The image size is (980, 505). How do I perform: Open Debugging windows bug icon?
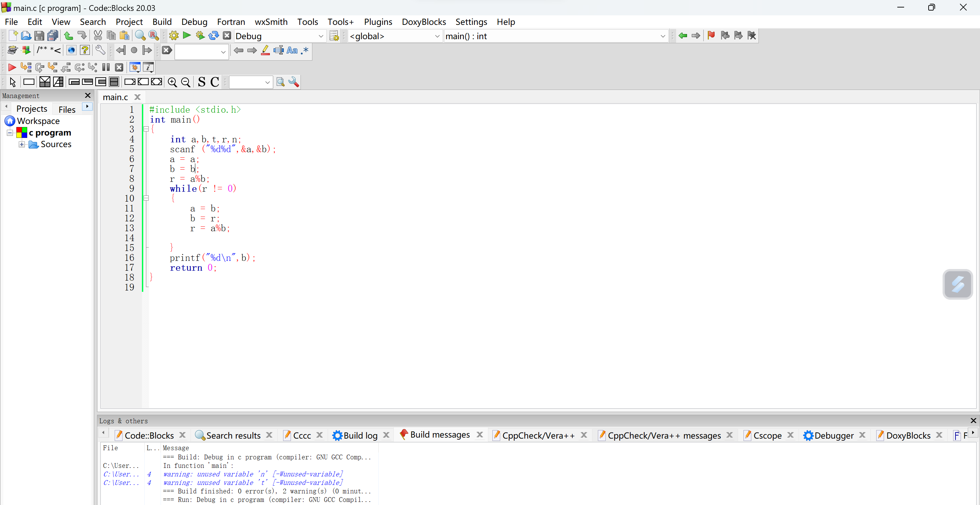click(x=135, y=67)
